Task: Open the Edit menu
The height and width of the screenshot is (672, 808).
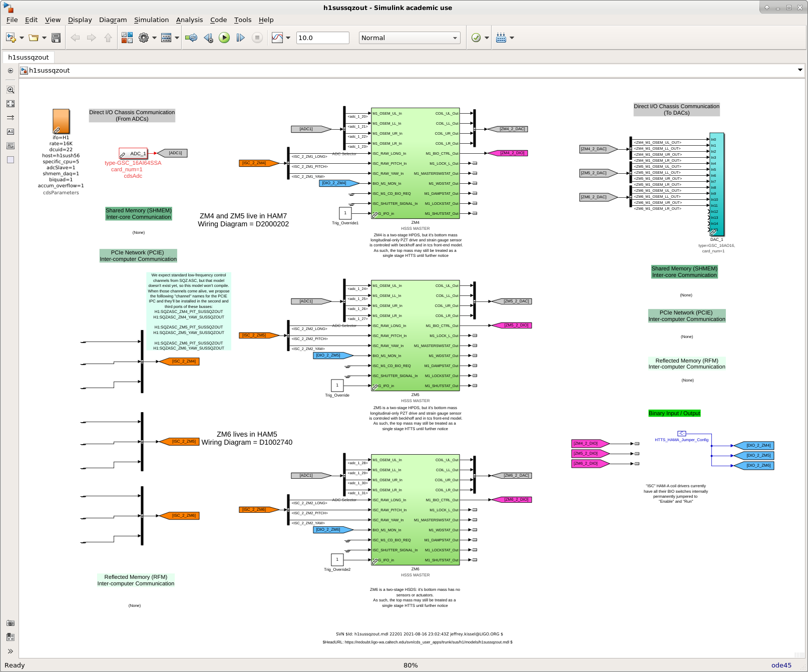Action: tap(31, 20)
